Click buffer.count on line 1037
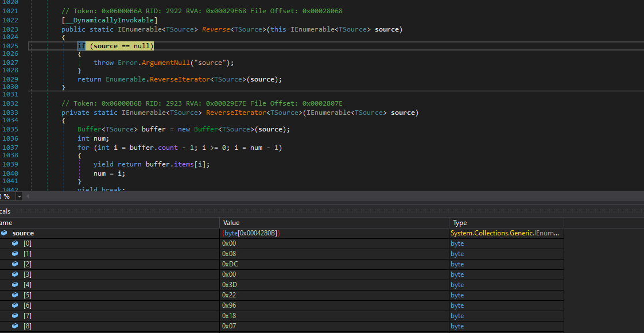This screenshot has width=644, height=333. pos(154,148)
